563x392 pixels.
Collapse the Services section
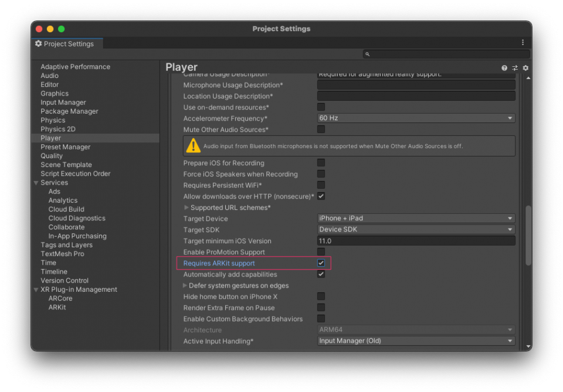pyautogui.click(x=36, y=182)
